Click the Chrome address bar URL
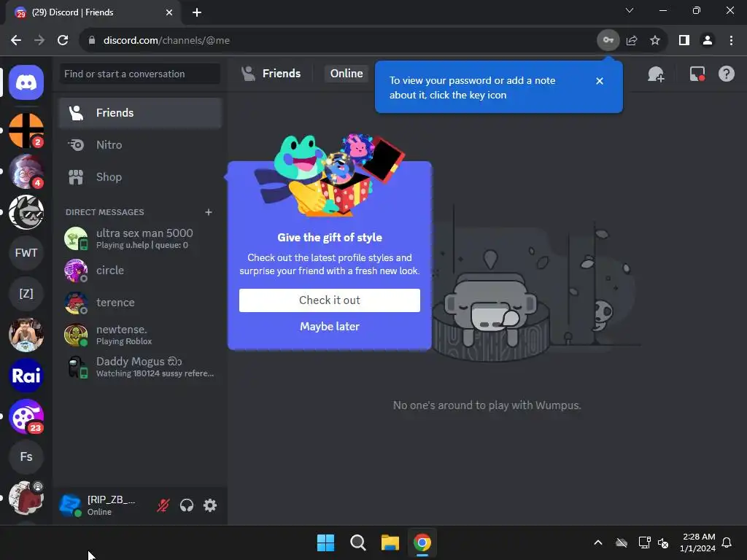Image resolution: width=747 pixels, height=560 pixels. pos(166,41)
